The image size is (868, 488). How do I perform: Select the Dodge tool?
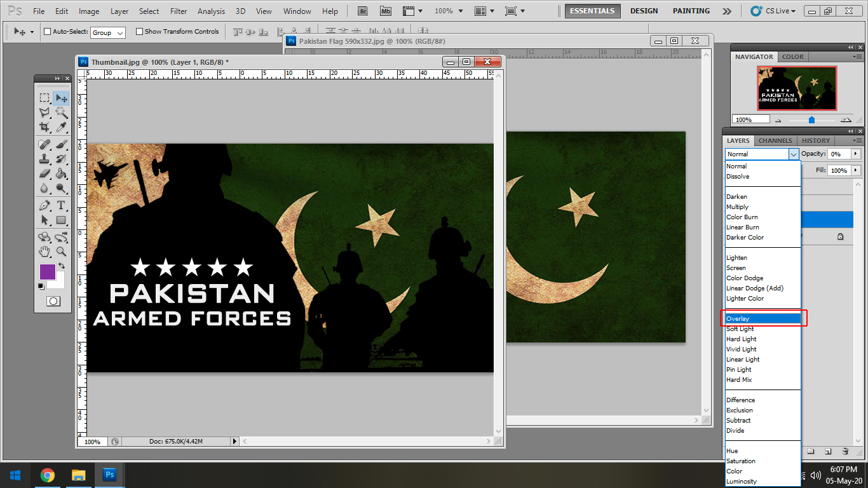tap(62, 188)
